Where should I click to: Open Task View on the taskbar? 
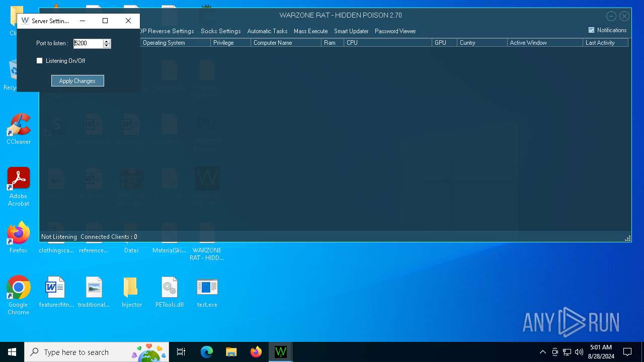(x=181, y=352)
